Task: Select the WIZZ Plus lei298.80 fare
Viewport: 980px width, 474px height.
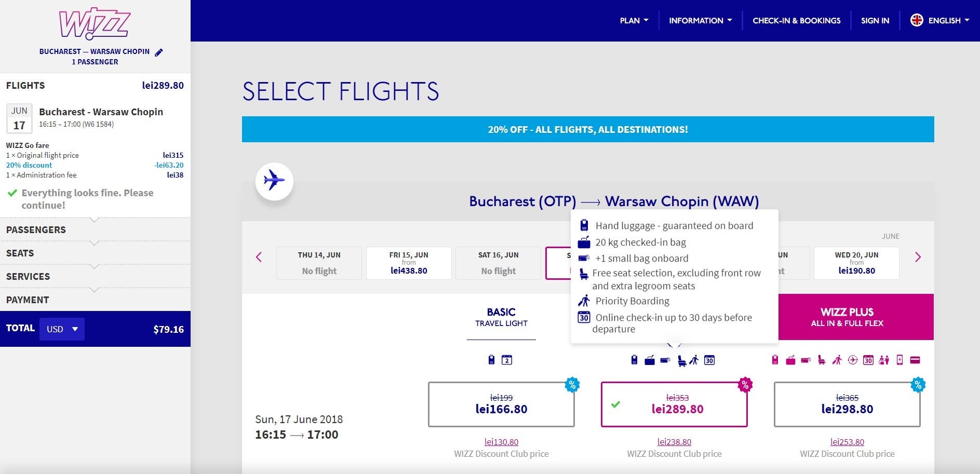Action: pos(847,404)
